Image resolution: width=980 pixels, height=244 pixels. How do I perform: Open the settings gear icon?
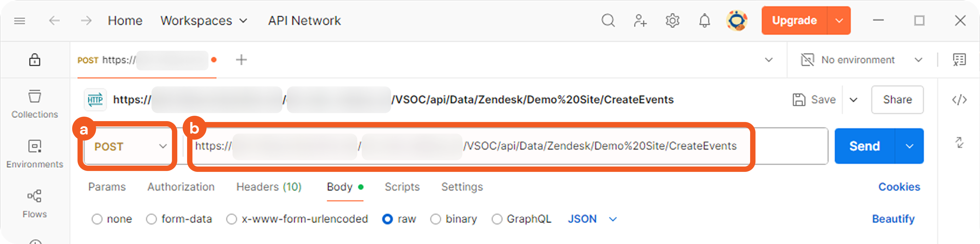[672, 20]
